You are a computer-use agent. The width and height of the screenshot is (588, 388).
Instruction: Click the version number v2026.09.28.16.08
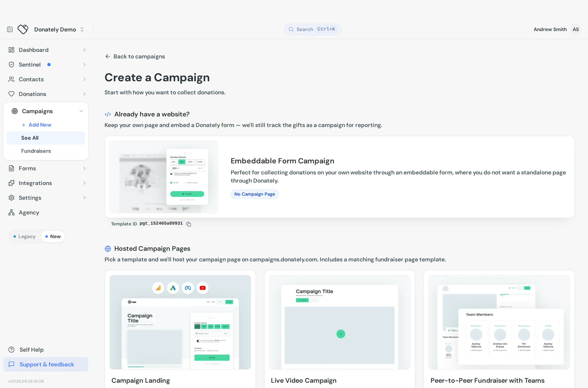point(26,381)
